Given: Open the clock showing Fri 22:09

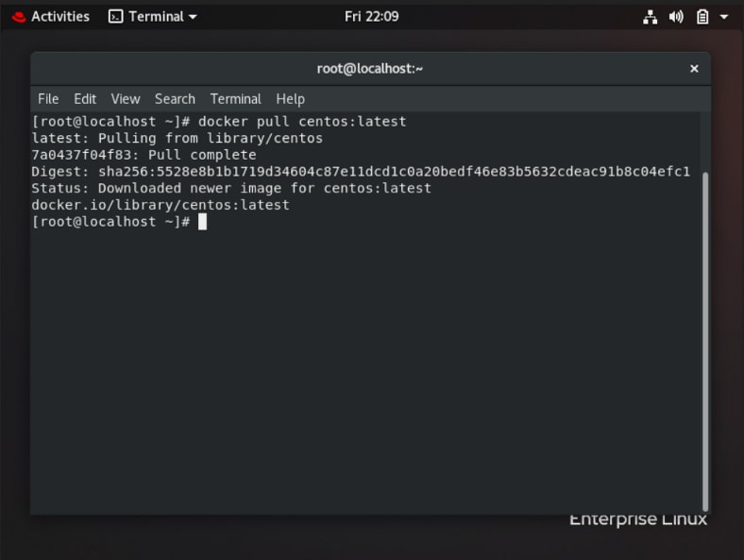Looking at the screenshot, I should pos(371,17).
